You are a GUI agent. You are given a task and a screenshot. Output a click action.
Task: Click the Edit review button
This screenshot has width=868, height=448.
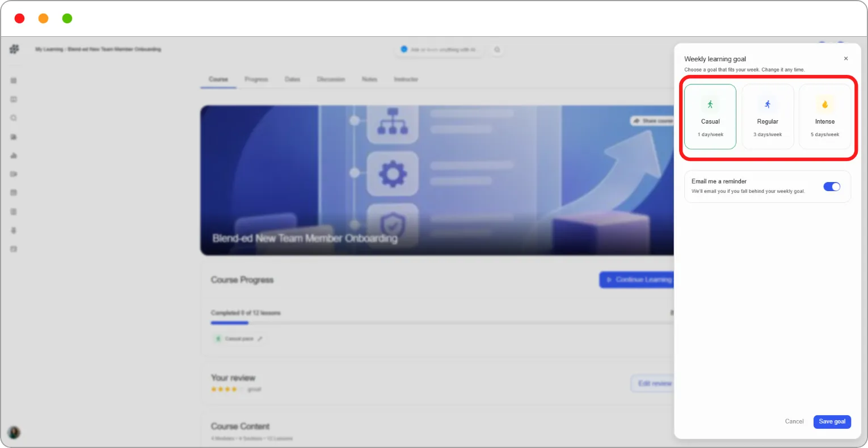click(x=652, y=383)
